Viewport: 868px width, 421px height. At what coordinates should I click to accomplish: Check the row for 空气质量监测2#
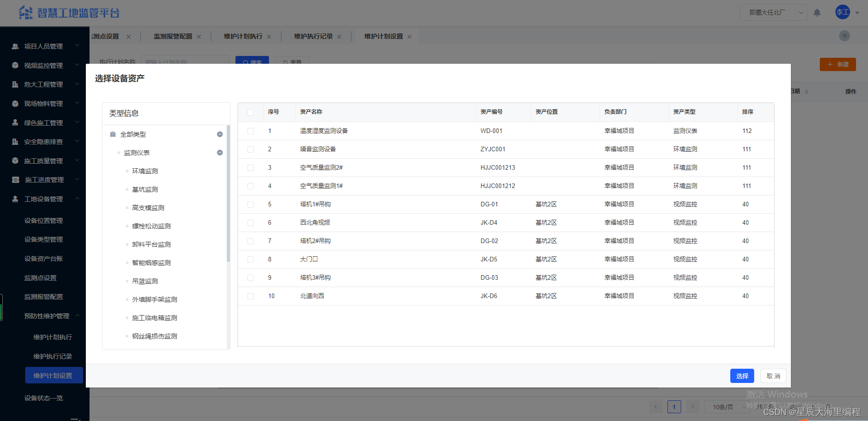pyautogui.click(x=251, y=168)
